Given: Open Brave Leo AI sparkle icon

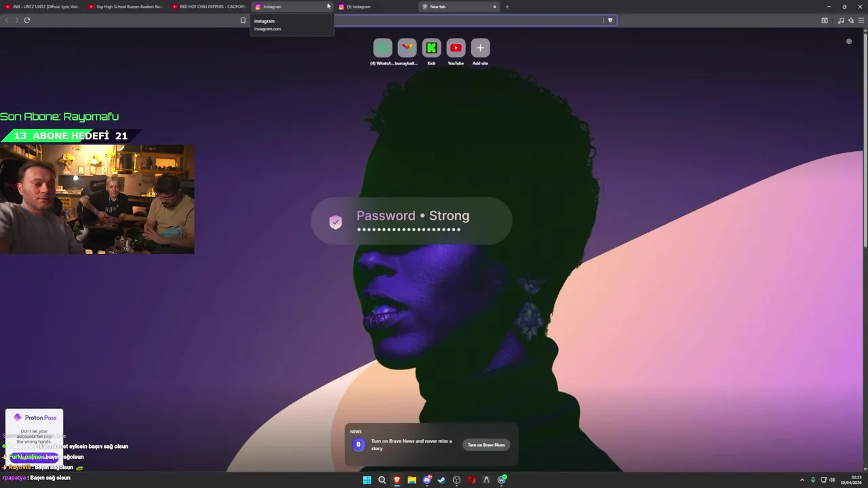Looking at the screenshot, I should pyautogui.click(x=851, y=20).
